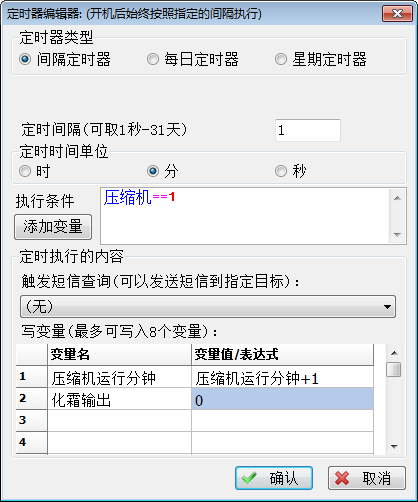418x502 pixels.
Task: Click variable table scroll up arrow
Action: (394, 353)
